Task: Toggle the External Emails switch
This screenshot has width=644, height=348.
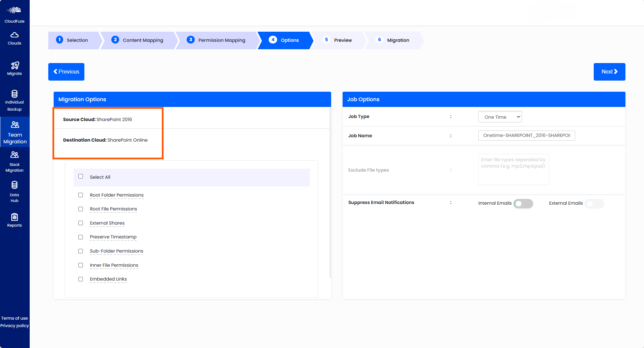Action: click(x=594, y=203)
